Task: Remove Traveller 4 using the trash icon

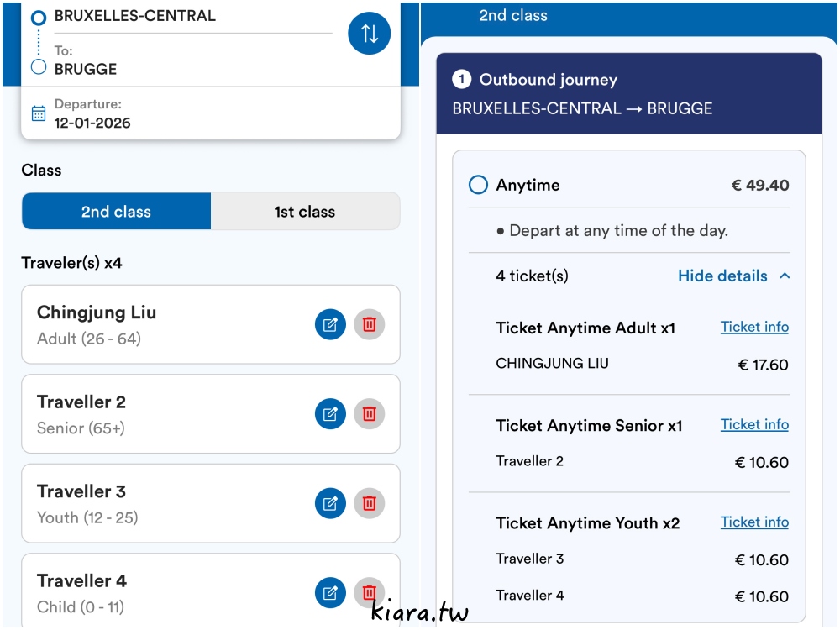Action: [370, 592]
